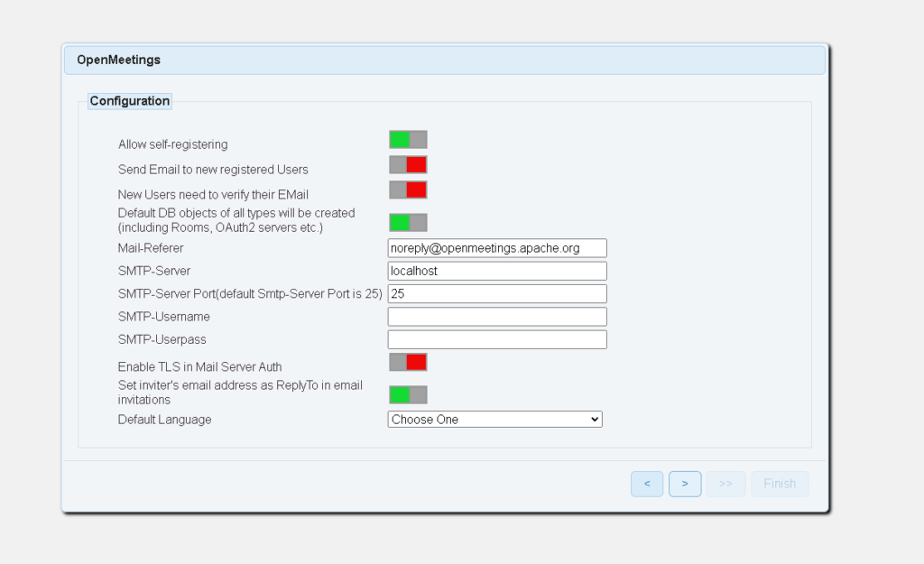Click the 'SMTP-Userpass' label
Screen dimensions: 924x564
click(162, 339)
